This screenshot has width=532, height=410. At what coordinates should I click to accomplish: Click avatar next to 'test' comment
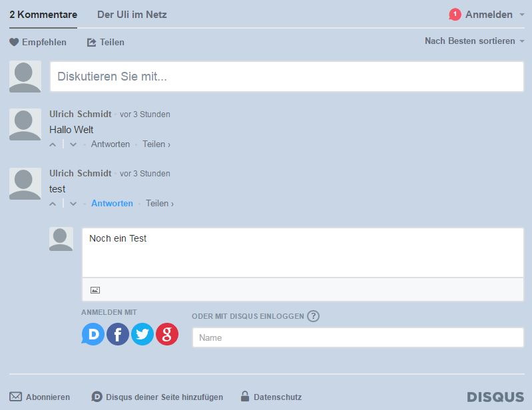click(x=25, y=184)
